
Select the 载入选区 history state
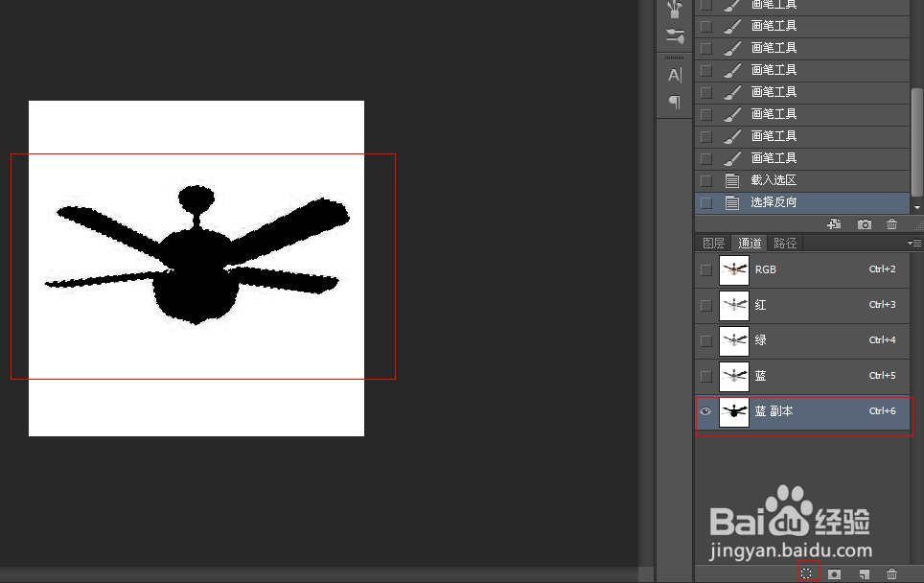point(802,180)
